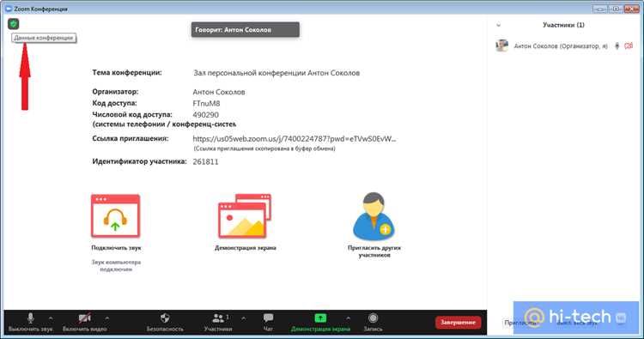
Task: Open the Чат chat panel
Action: 268,322
